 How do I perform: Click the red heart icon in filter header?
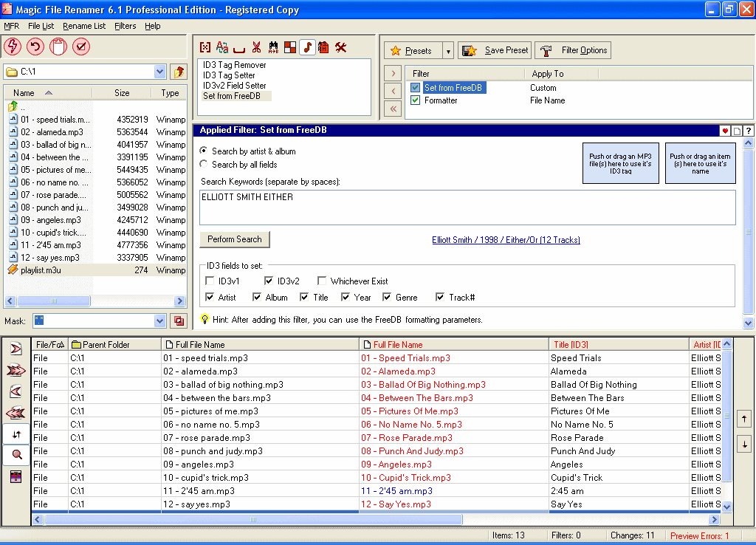725,131
